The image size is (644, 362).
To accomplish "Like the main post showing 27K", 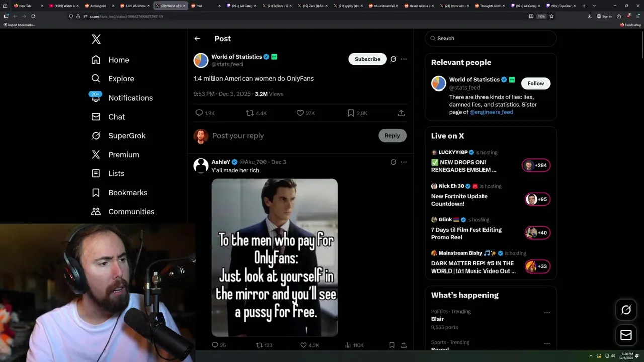I will click(305, 113).
